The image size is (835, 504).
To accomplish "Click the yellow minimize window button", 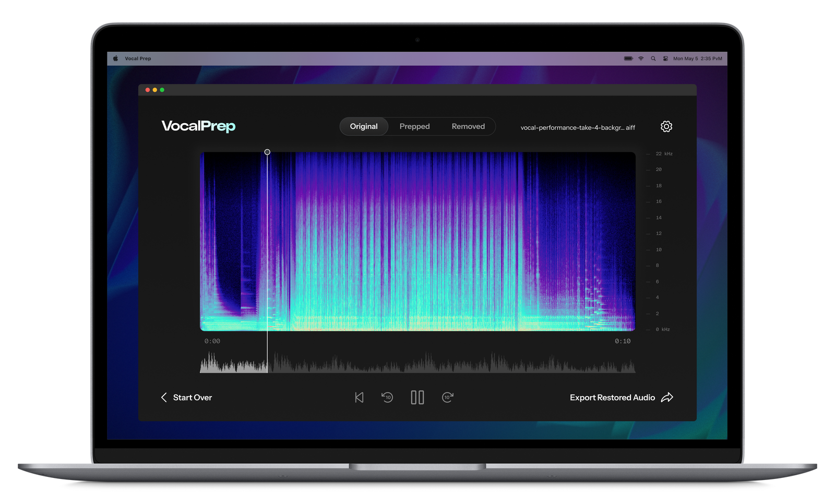I will pyautogui.click(x=155, y=90).
